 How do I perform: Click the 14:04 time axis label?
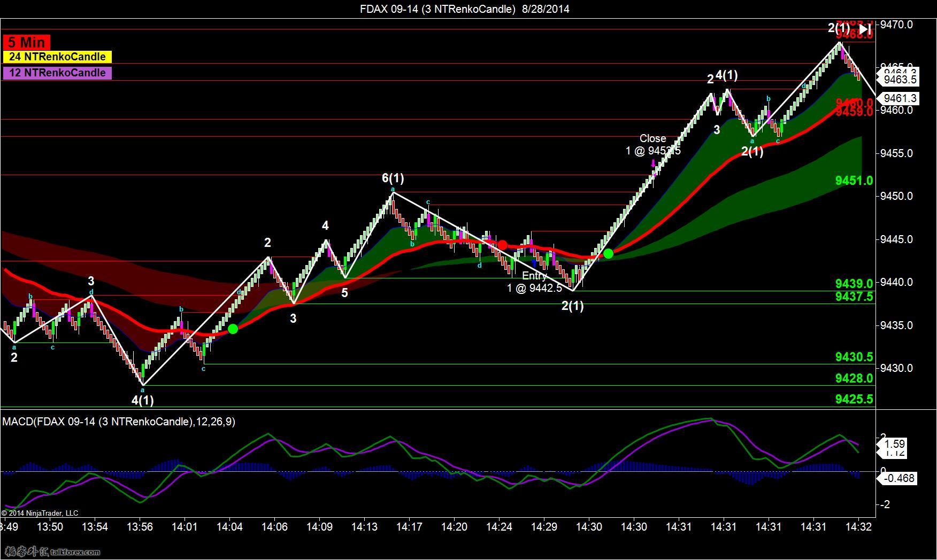tap(229, 527)
